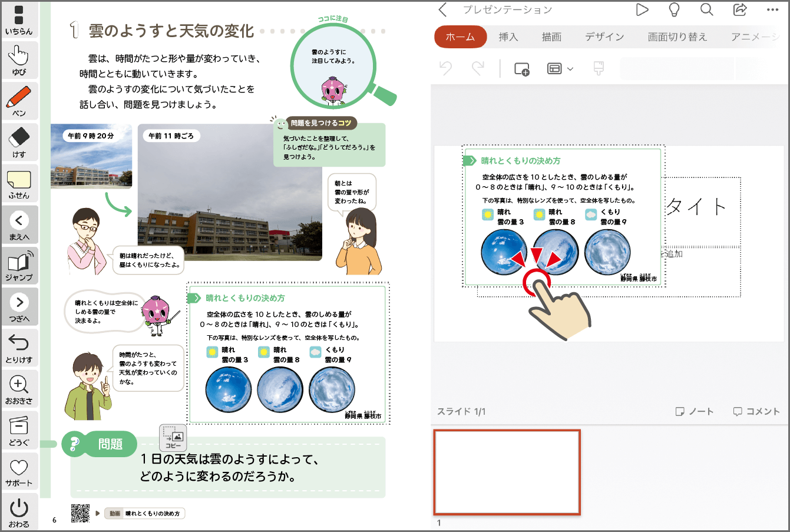
Task: Click the redo arrow in ribbon
Action: click(478, 68)
